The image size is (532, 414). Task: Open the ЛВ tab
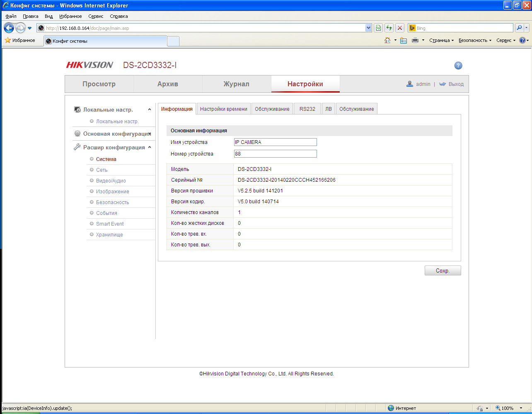(x=329, y=109)
